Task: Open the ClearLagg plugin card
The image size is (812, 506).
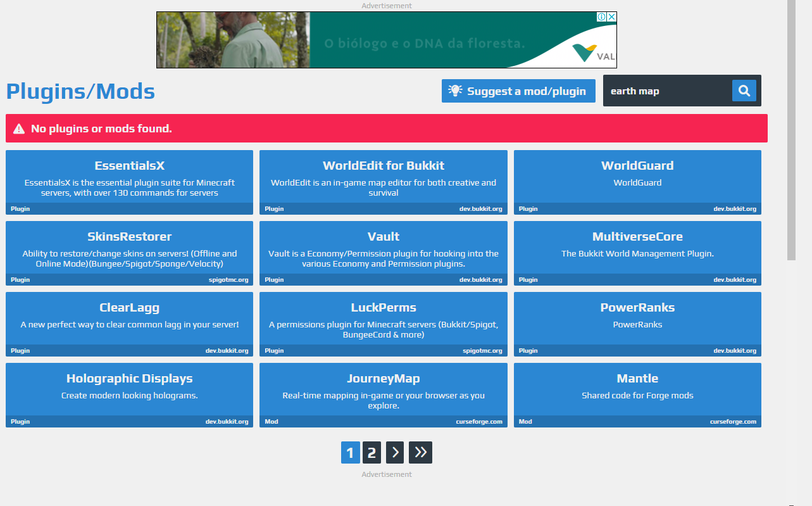Action: pos(129,324)
